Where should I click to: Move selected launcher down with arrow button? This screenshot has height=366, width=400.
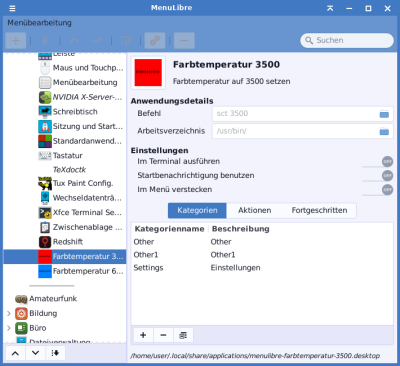click(x=35, y=353)
